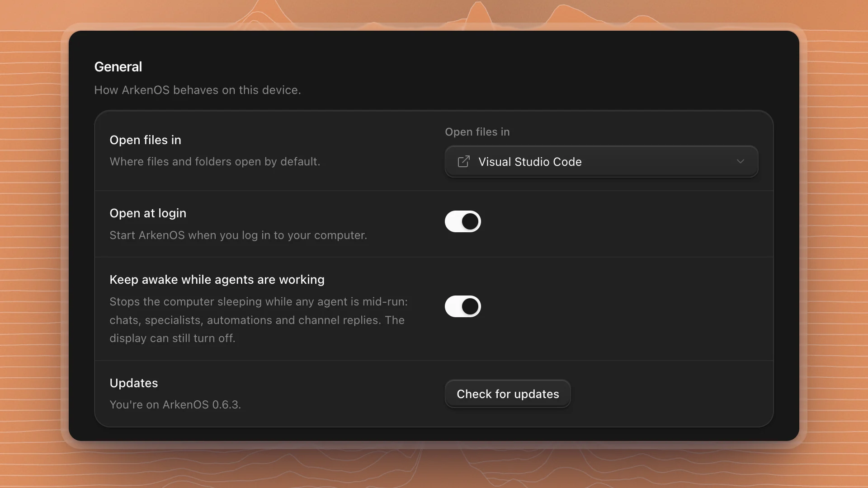Click the external-link icon beside Visual Studio Code

click(463, 161)
